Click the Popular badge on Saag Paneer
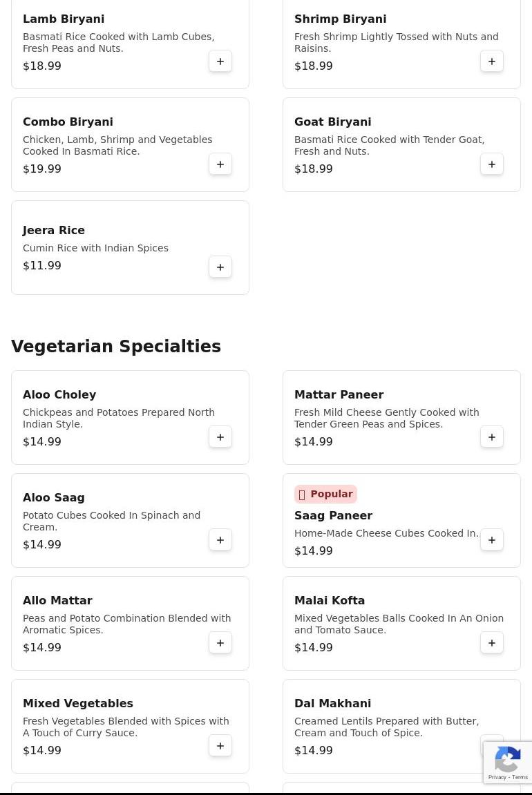Viewport: 532px width, 795px height. coord(325,495)
